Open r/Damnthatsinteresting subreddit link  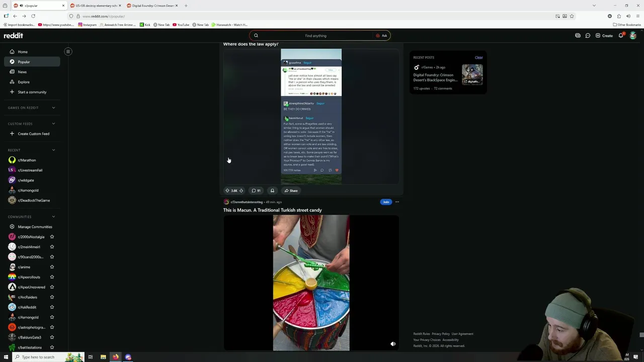tap(247, 202)
